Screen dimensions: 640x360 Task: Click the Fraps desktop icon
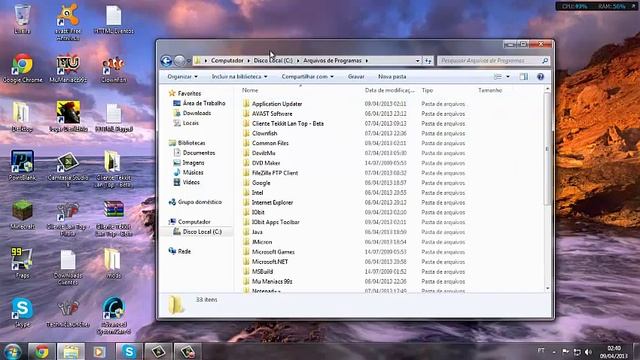coord(22,263)
